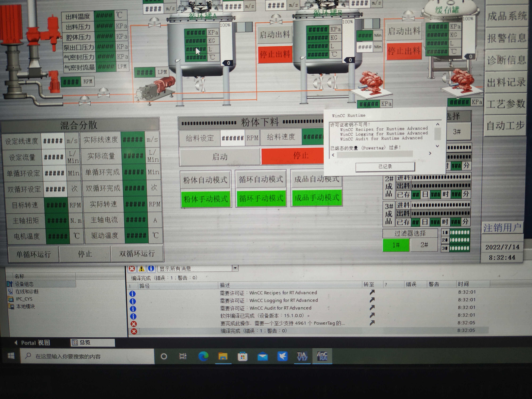The width and height of the screenshot is (532, 399).
Task: Click the 已记录 dialog button
Action: tap(385, 167)
